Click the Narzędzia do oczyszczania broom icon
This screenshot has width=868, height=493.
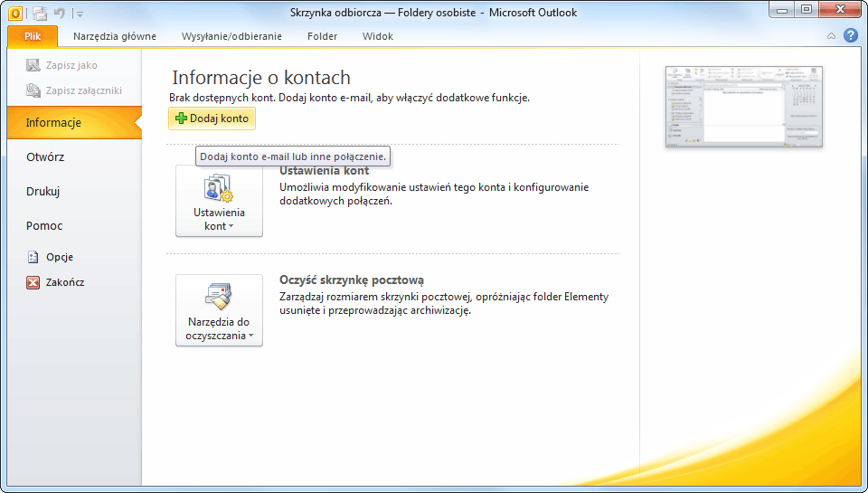219,297
